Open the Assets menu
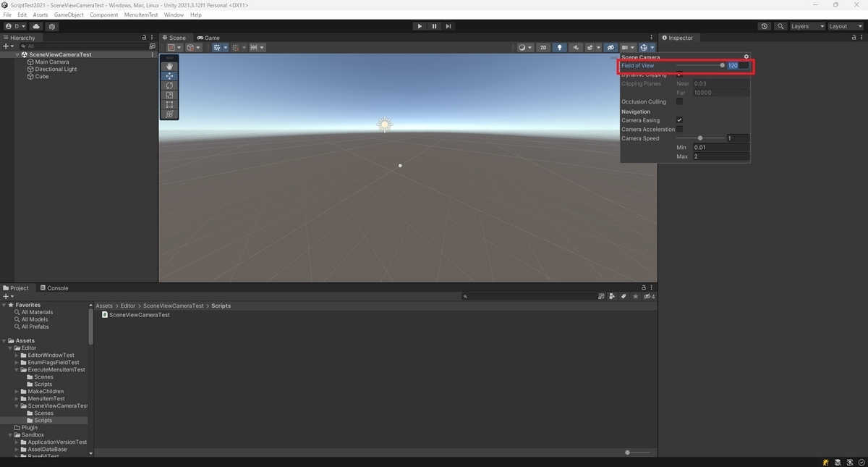Image resolution: width=868 pixels, height=467 pixels. tap(41, 14)
